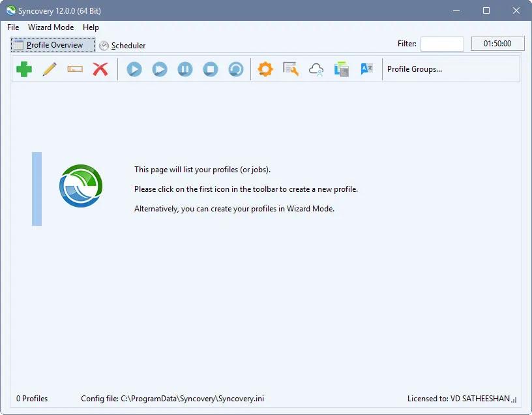532x415 pixels.
Task: Run profile in background, double-arrow play icon
Action: 160,69
